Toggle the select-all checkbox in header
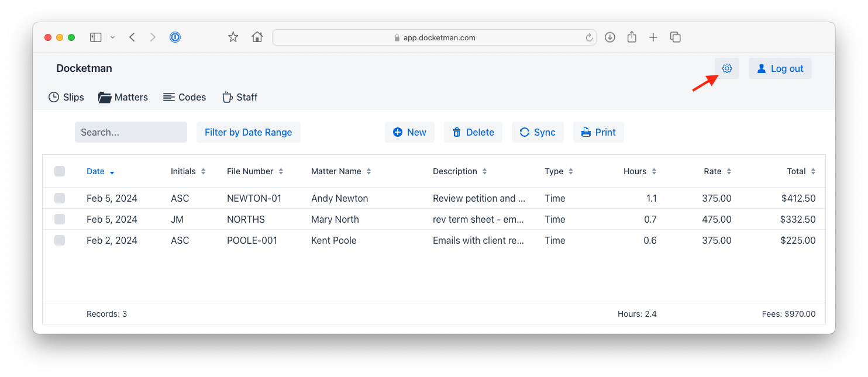 click(60, 171)
